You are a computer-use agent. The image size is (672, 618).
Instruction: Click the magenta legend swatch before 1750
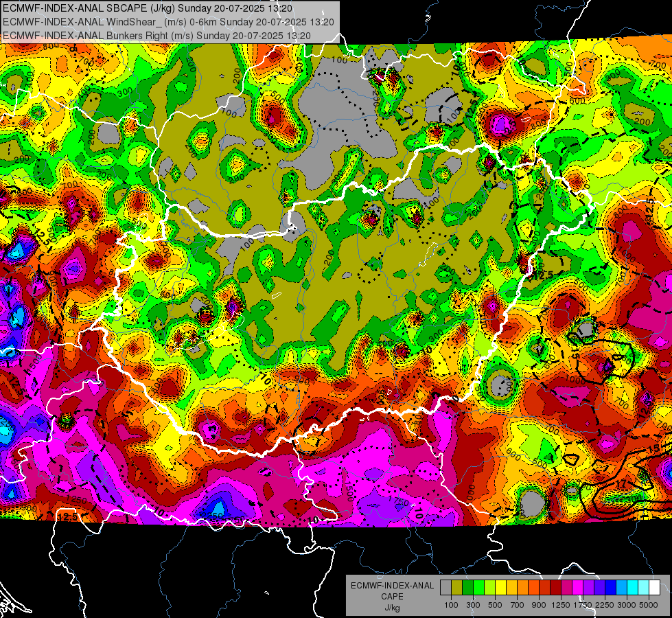(x=578, y=588)
